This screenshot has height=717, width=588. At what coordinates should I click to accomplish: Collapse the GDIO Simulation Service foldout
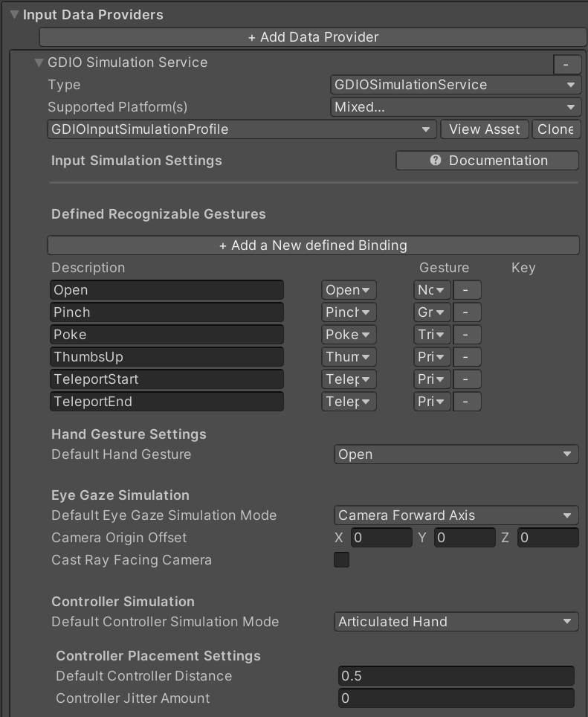39,62
